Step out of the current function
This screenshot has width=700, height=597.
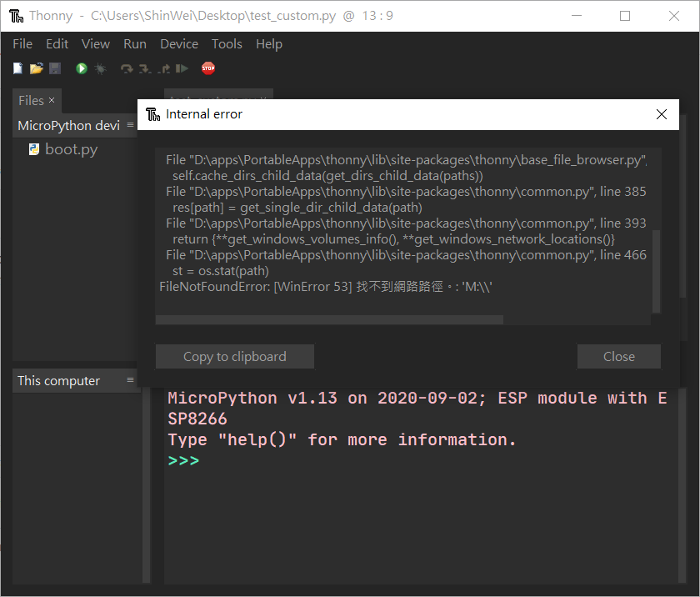[x=165, y=68]
